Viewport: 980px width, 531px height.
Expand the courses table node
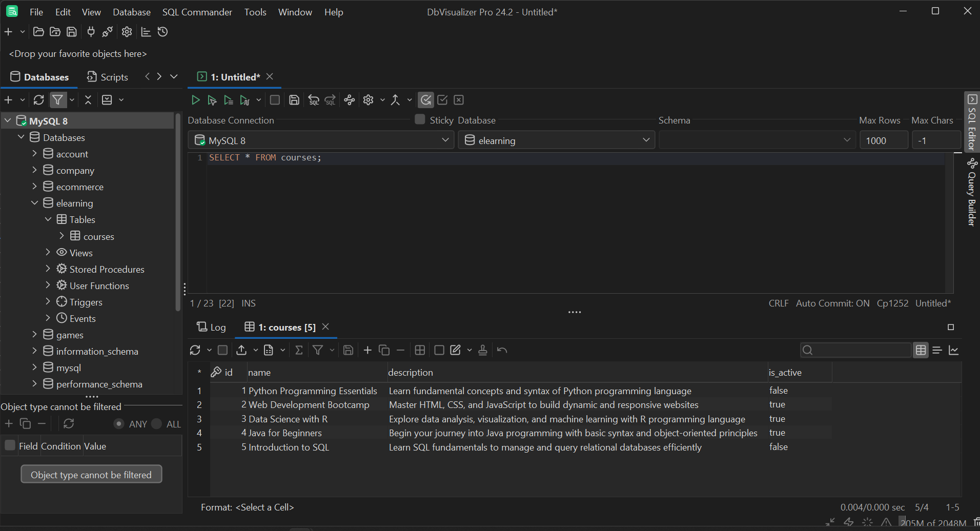coord(62,236)
